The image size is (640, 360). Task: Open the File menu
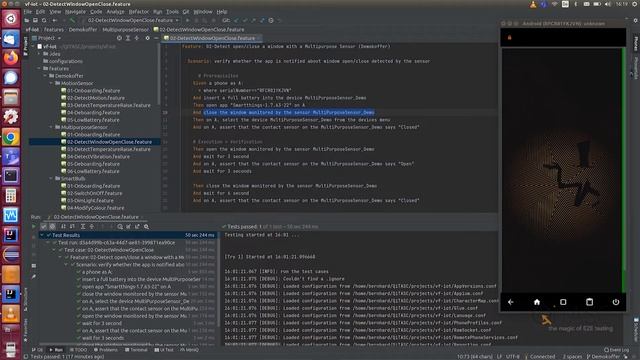[x=28, y=12]
